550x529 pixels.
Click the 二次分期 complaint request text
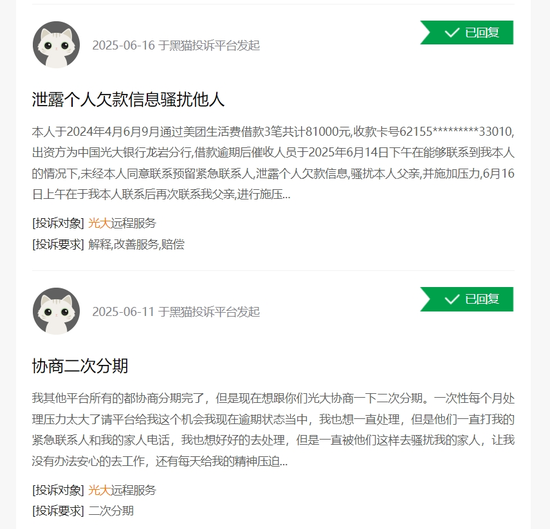[x=111, y=511]
